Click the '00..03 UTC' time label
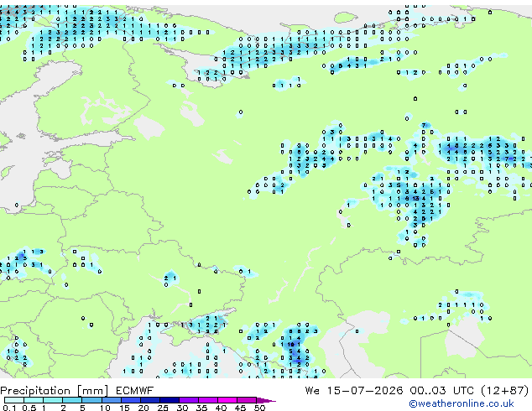Screen dimensions: 532x411 point(441,391)
